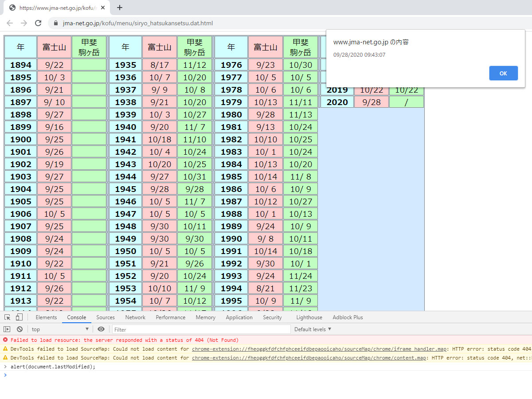
Task: Select the Lighthouse tab
Action: [x=309, y=317]
